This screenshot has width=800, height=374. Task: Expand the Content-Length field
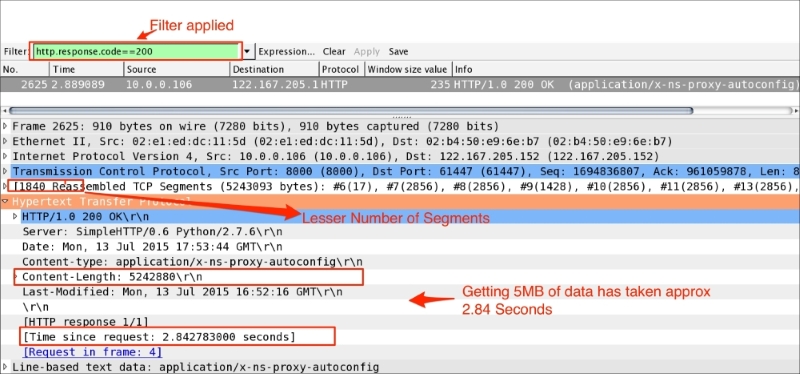tap(16, 277)
